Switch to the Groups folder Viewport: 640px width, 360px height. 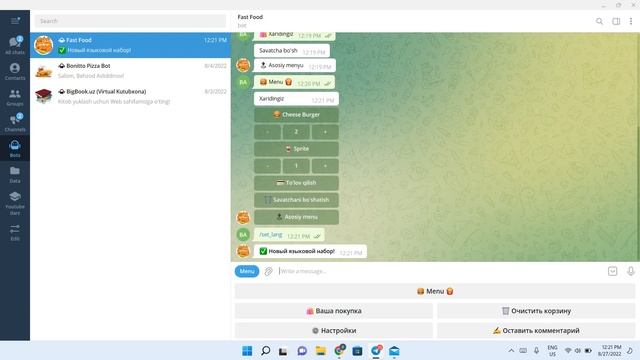pyautogui.click(x=15, y=97)
